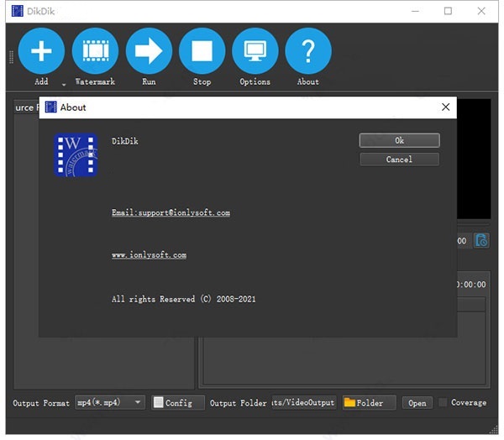Close the DikDik main window
Screen dimensions: 504x440
click(x=481, y=11)
